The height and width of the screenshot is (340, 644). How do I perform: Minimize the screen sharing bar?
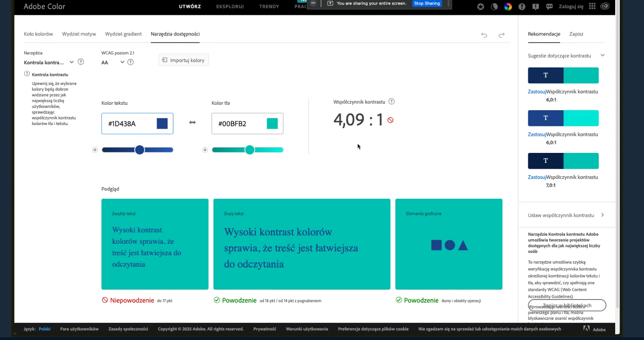click(x=313, y=3)
